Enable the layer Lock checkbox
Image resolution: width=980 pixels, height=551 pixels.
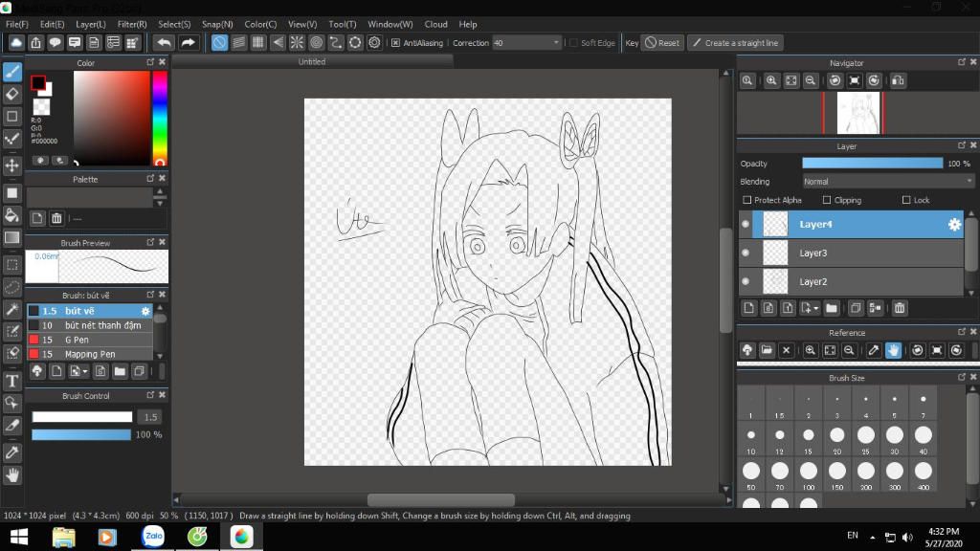click(x=906, y=200)
